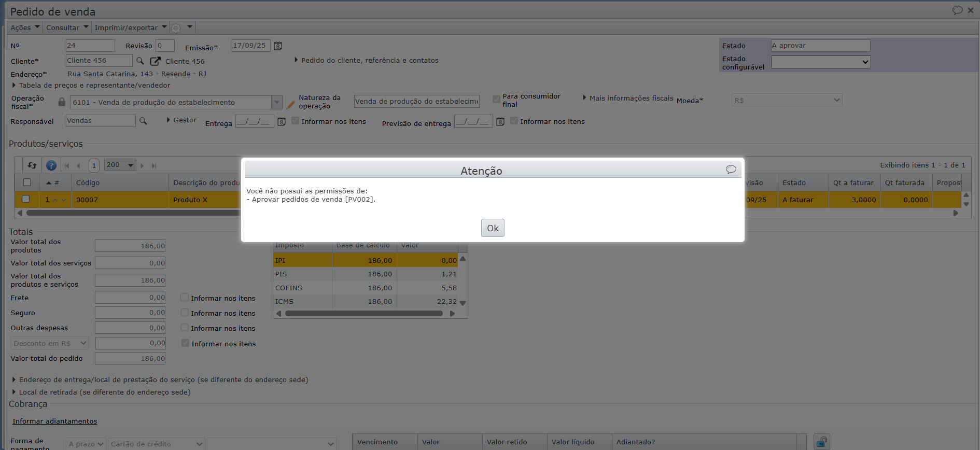Image resolution: width=980 pixels, height=450 pixels.
Task: Toggle the select-all checkbox in the products grid header
Action: [27, 182]
